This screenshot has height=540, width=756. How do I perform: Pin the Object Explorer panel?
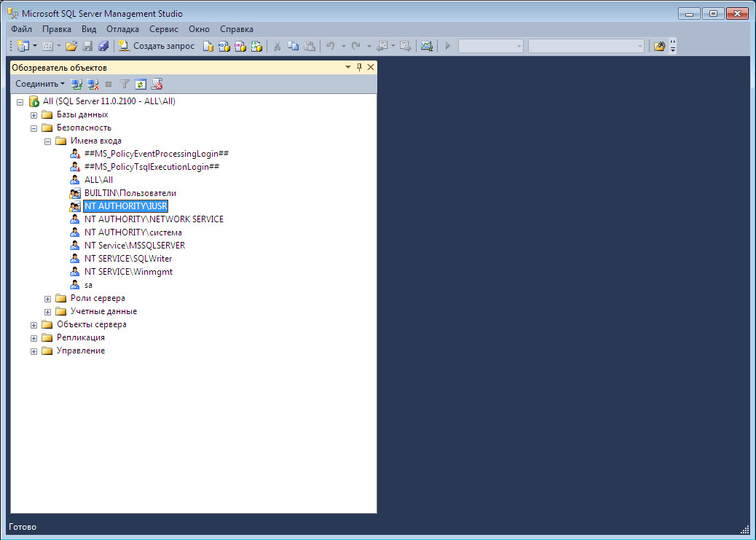[x=359, y=67]
